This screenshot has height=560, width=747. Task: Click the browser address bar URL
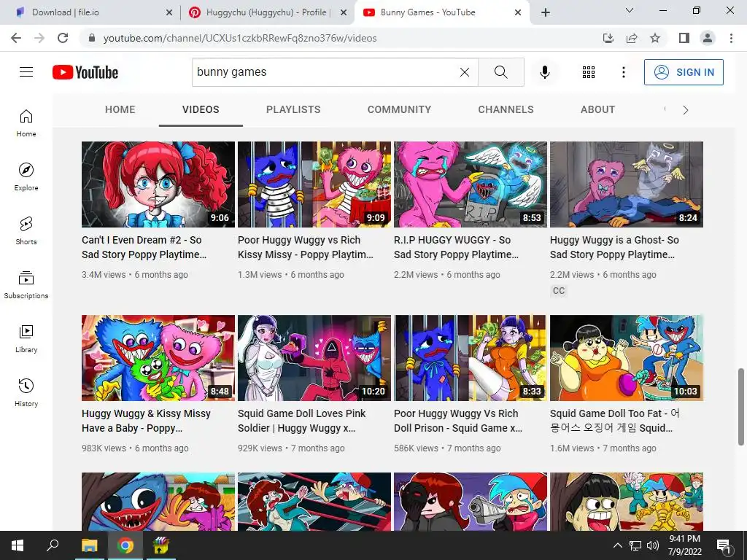tap(240, 38)
